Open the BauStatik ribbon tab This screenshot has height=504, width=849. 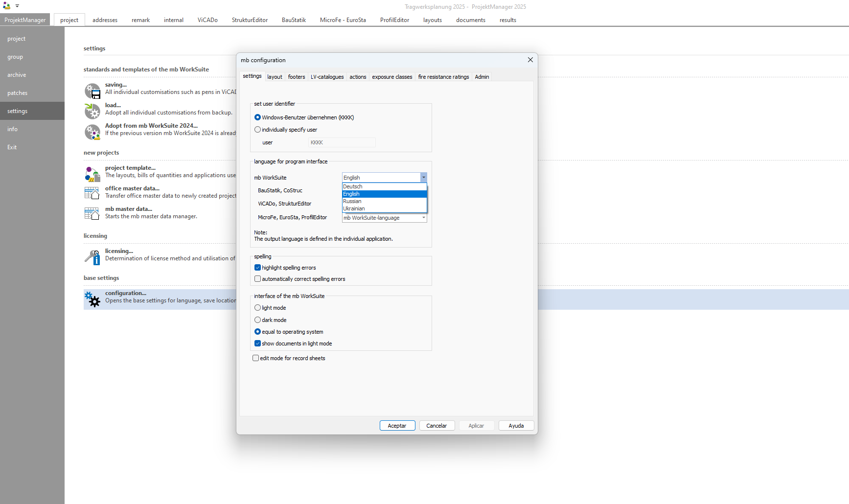(294, 20)
